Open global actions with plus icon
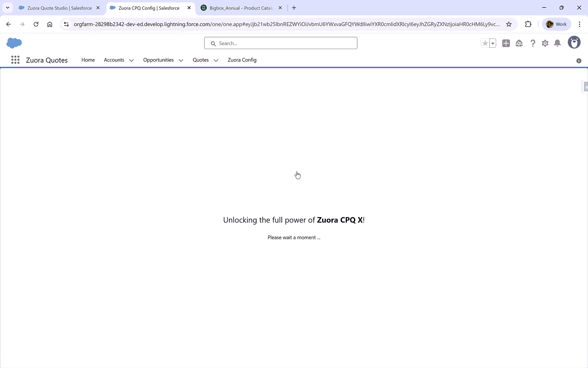Screen dimensions: 588x368 tap(506, 43)
